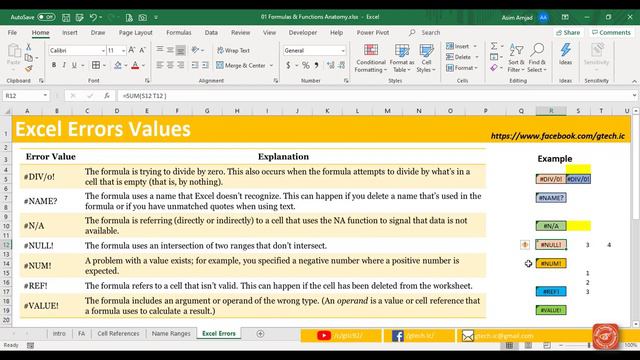640x360 pixels.
Task: Switch to the Formulas tab
Action: [x=178, y=33]
